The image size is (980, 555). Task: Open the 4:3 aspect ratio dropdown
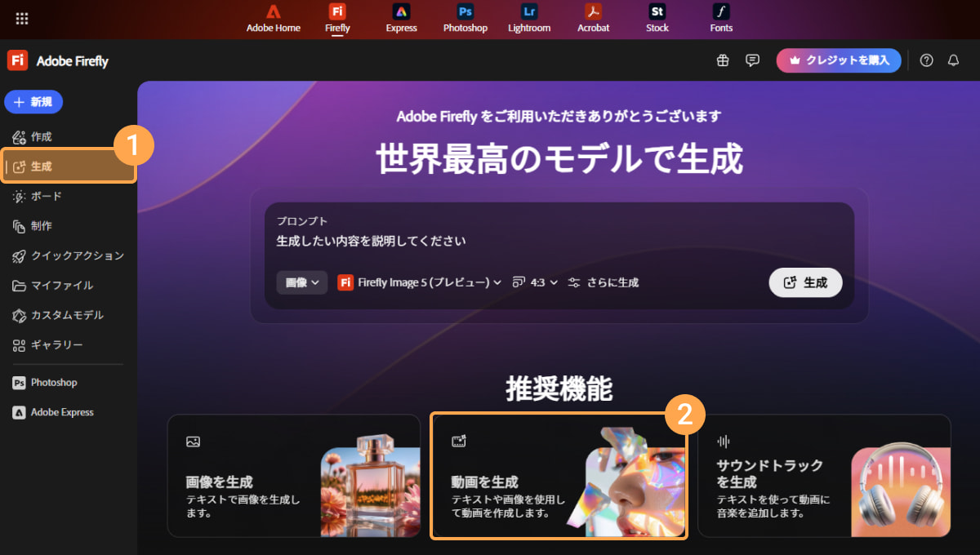pos(535,282)
